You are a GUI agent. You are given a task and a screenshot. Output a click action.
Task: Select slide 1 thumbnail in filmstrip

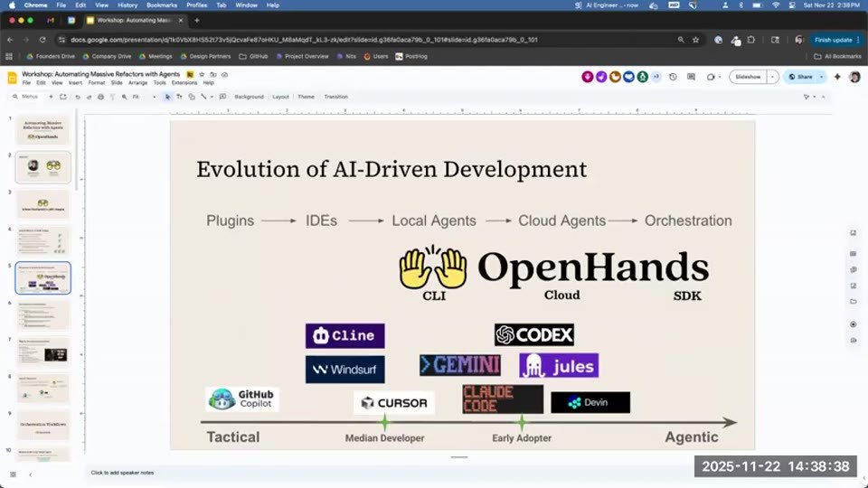tap(42, 130)
